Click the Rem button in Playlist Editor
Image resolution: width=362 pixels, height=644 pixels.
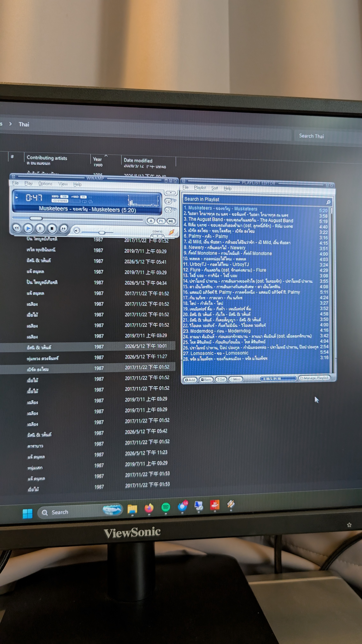(206, 379)
